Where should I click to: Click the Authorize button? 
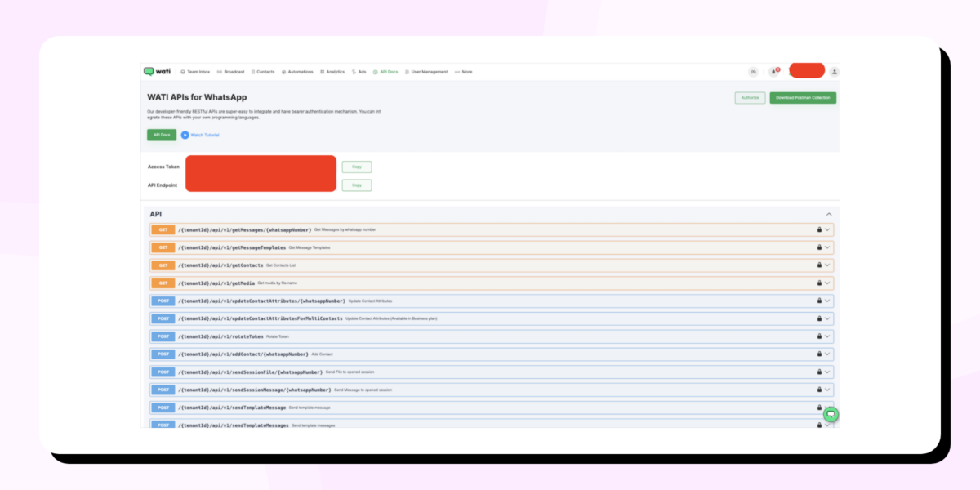click(750, 97)
